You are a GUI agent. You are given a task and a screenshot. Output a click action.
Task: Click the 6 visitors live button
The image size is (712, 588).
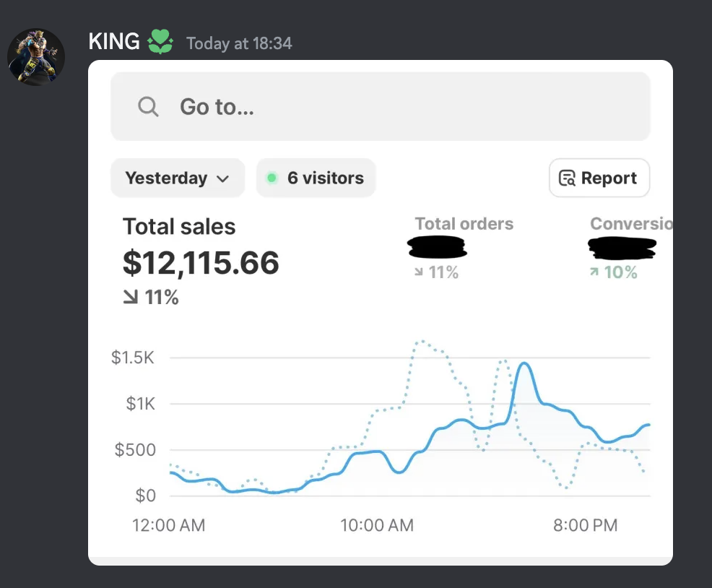[316, 178]
